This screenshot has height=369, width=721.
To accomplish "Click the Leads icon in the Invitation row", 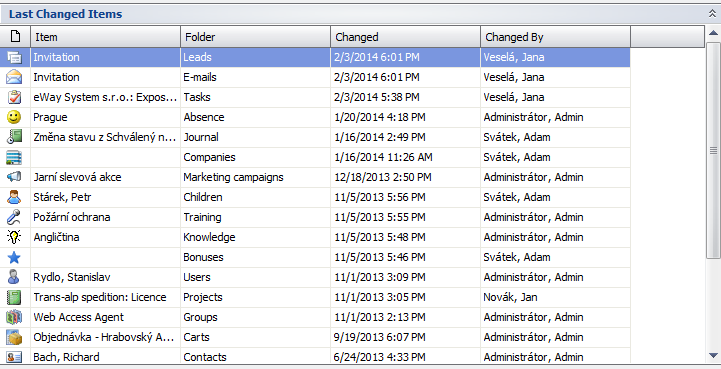I will coord(14,58).
